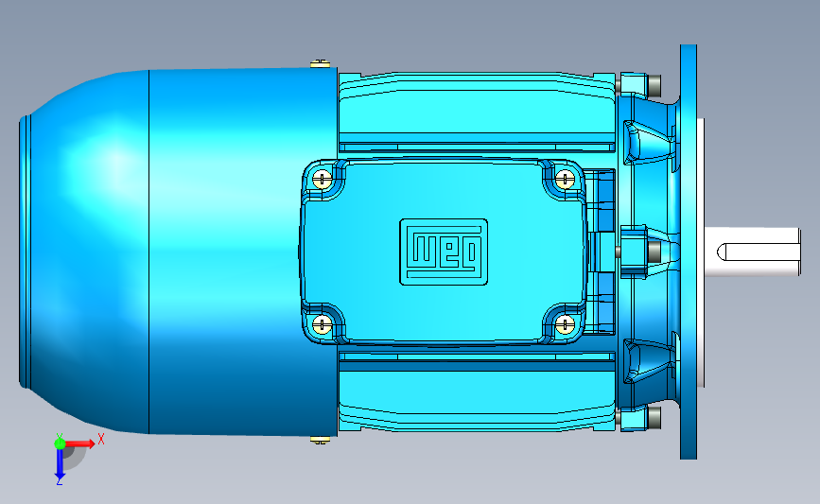The height and width of the screenshot is (504, 820).
Task: Select the middle flange bolt near shaft
Action: [x=654, y=252]
